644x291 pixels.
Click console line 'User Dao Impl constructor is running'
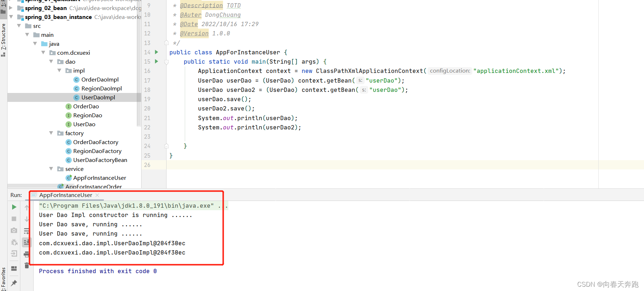[115, 215]
